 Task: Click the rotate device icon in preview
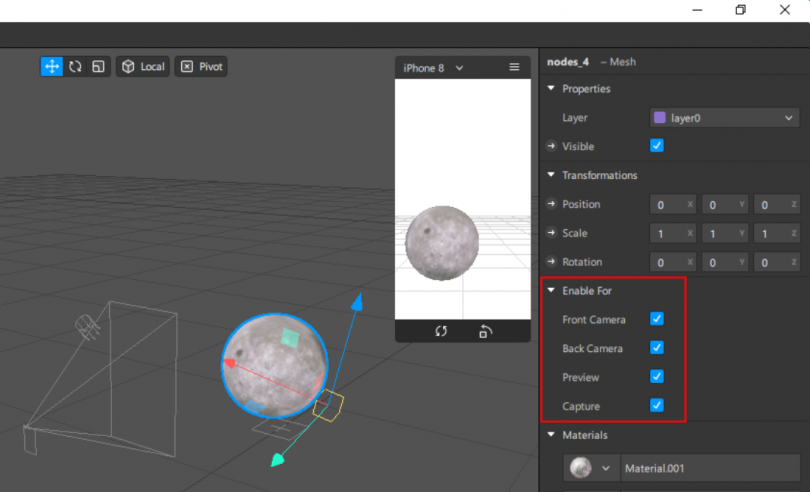click(x=485, y=331)
